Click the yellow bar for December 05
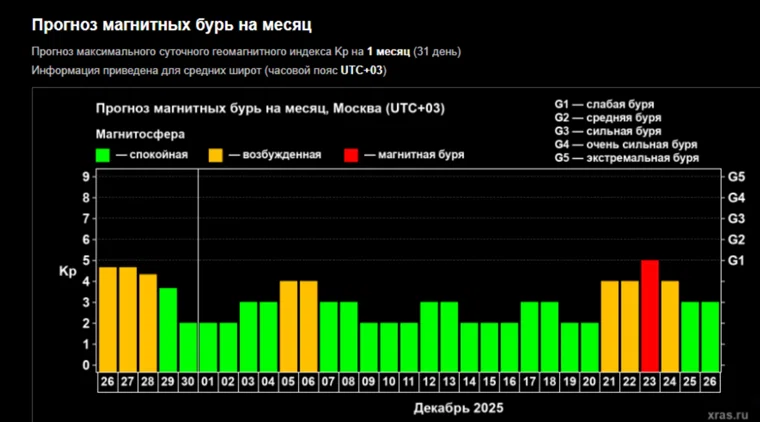The width and height of the screenshot is (760, 422). (289, 326)
